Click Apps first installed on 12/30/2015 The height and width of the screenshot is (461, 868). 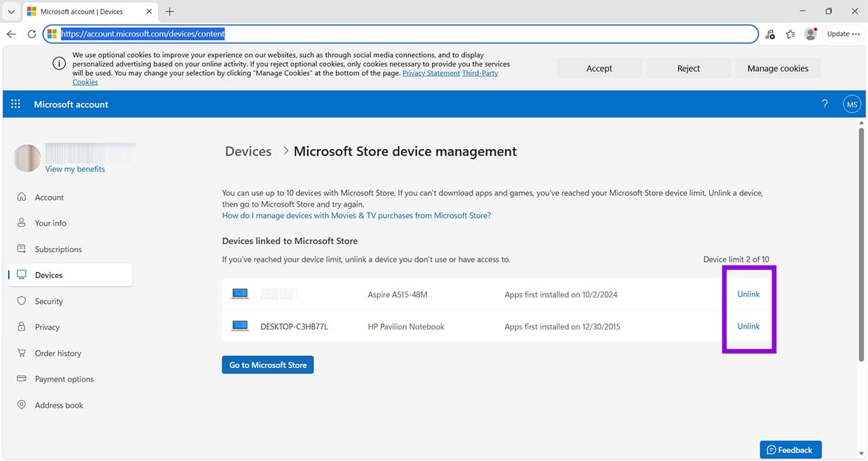(x=562, y=327)
